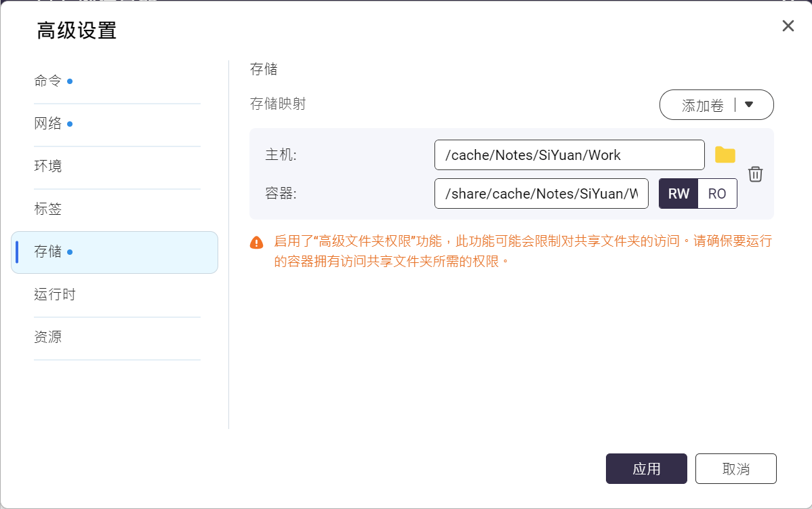Go to the 环境 tab
Viewport: 812px width, 509px height.
point(48,167)
